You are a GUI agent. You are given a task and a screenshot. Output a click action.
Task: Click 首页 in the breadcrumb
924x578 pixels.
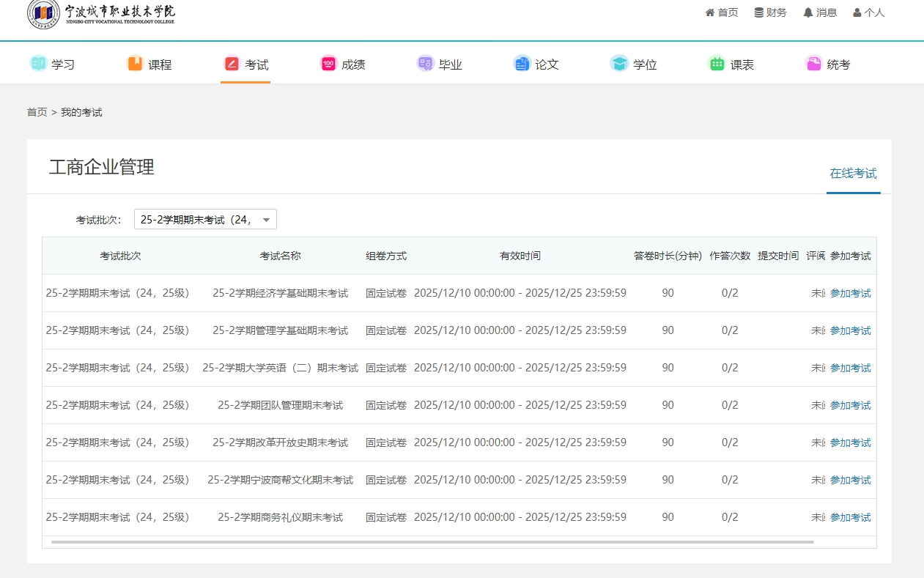point(37,112)
